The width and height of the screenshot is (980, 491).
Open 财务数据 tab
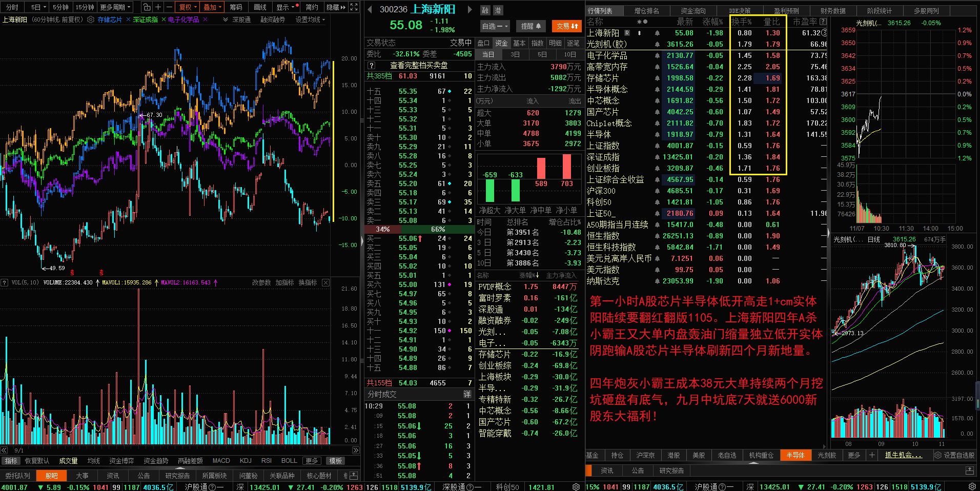833,11
